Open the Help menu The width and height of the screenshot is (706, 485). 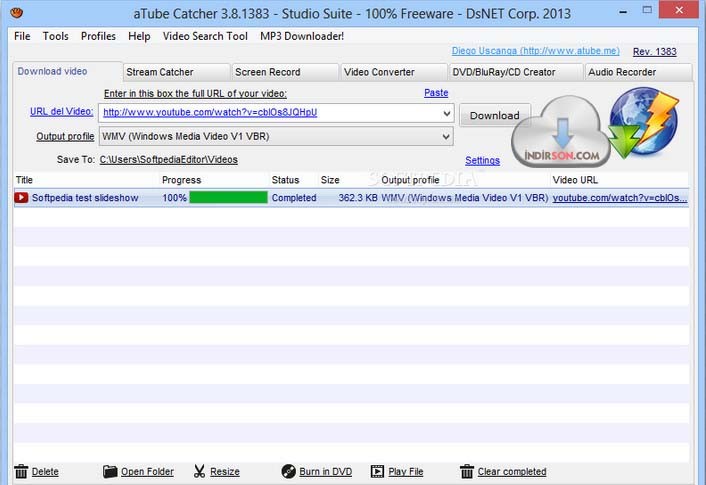coord(139,36)
